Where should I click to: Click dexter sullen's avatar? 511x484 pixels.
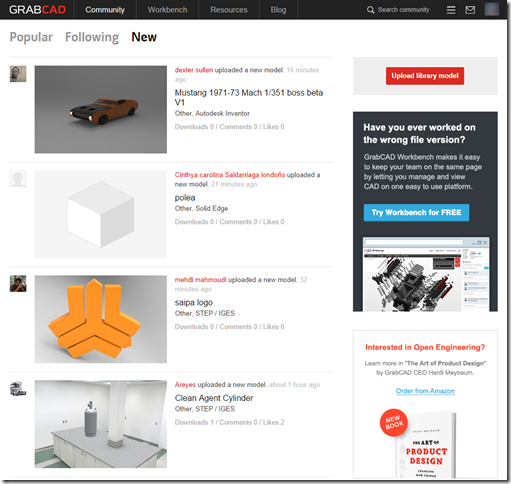[18, 74]
